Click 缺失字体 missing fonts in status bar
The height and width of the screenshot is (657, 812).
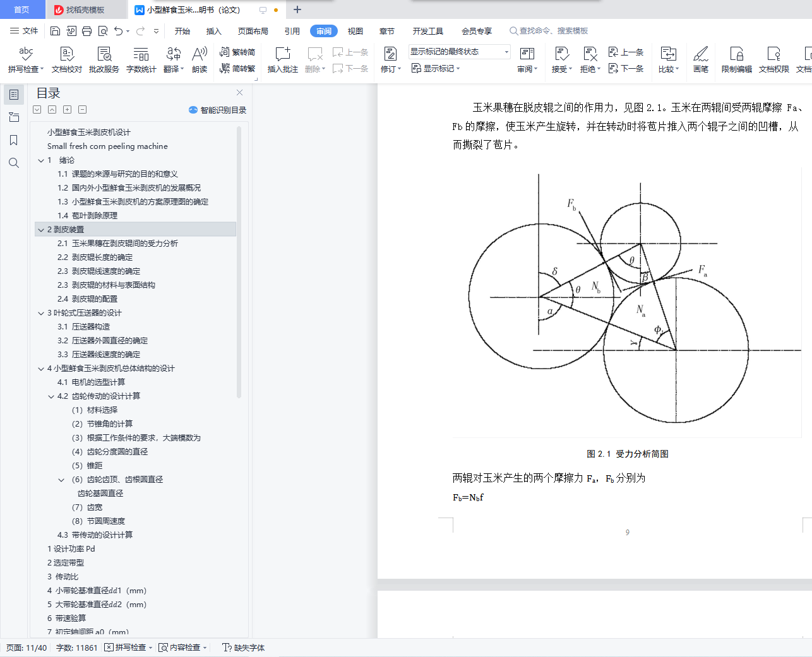click(244, 648)
